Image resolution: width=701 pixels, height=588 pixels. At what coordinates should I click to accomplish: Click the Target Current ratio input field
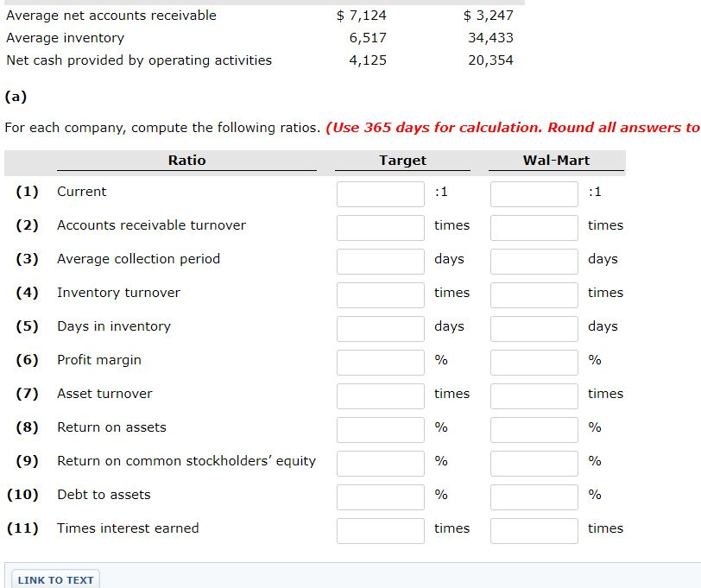[380, 193]
